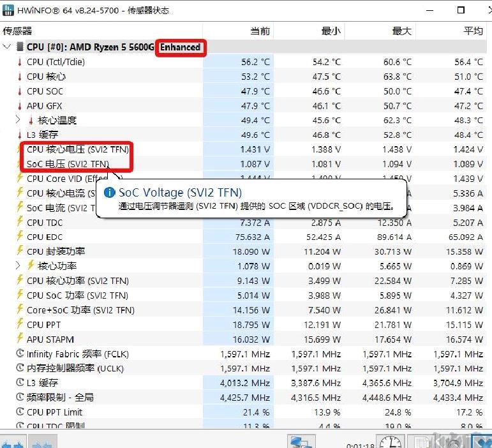Image resolution: width=492 pixels, height=448 pixels.
Task: Click the lightning icon beside CPU 核心功率 (SVI2 TFN)
Action: click(20, 280)
